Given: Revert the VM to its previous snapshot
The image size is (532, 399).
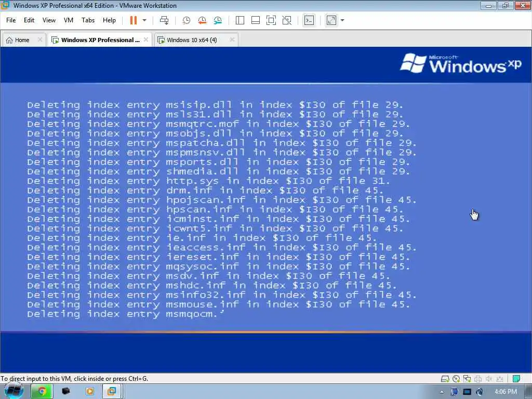Looking at the screenshot, I should tap(202, 20).
